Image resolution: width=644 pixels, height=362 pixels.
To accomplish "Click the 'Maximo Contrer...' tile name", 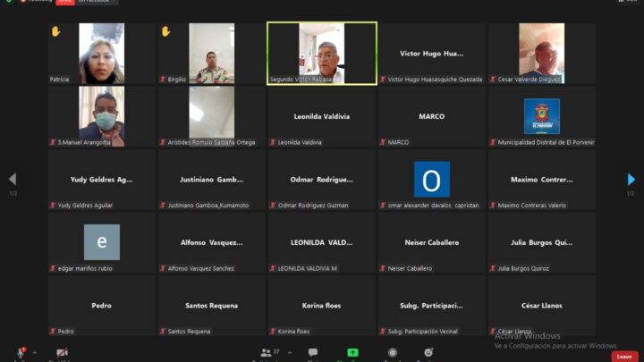I will [542, 180].
